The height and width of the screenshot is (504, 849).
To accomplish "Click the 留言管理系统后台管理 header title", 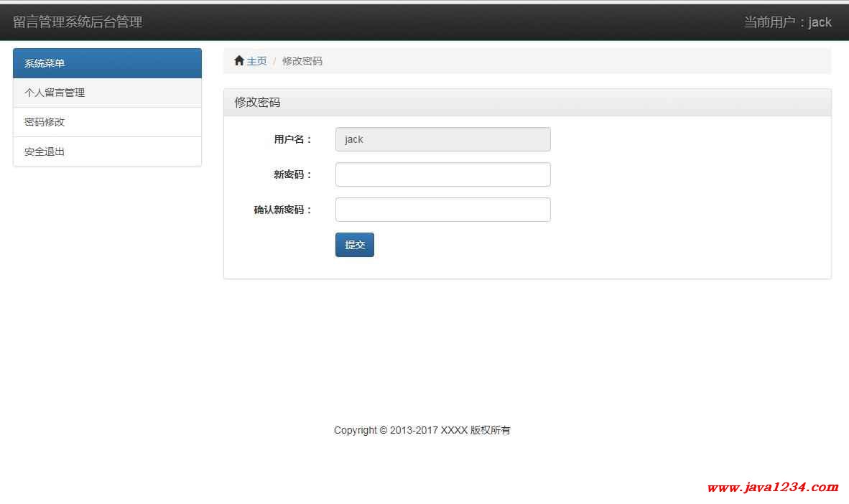I will (78, 22).
